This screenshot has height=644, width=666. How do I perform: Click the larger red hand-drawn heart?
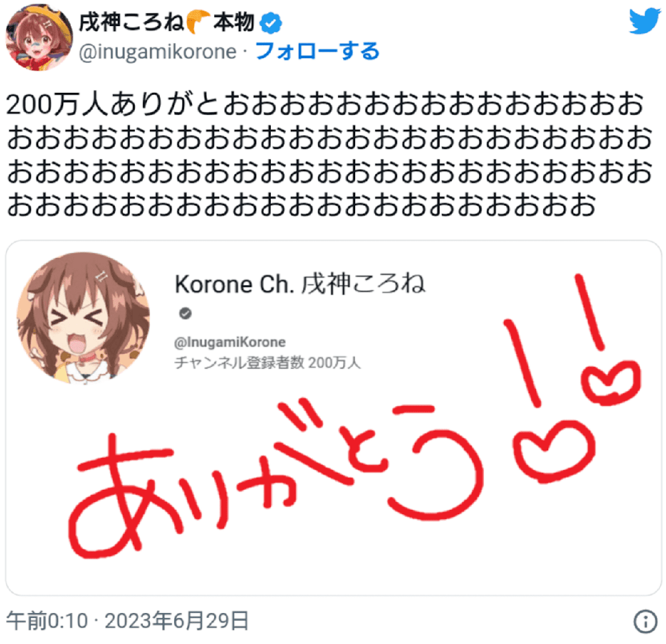click(x=552, y=451)
